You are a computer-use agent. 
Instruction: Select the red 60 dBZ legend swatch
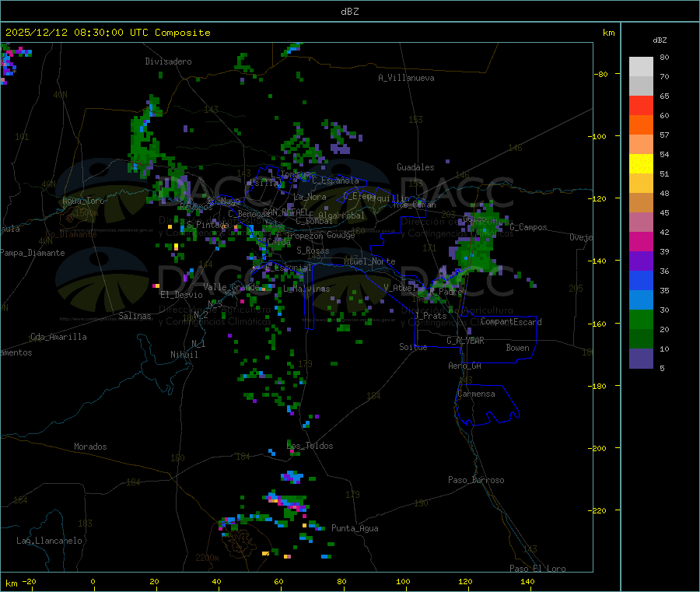pos(641,105)
